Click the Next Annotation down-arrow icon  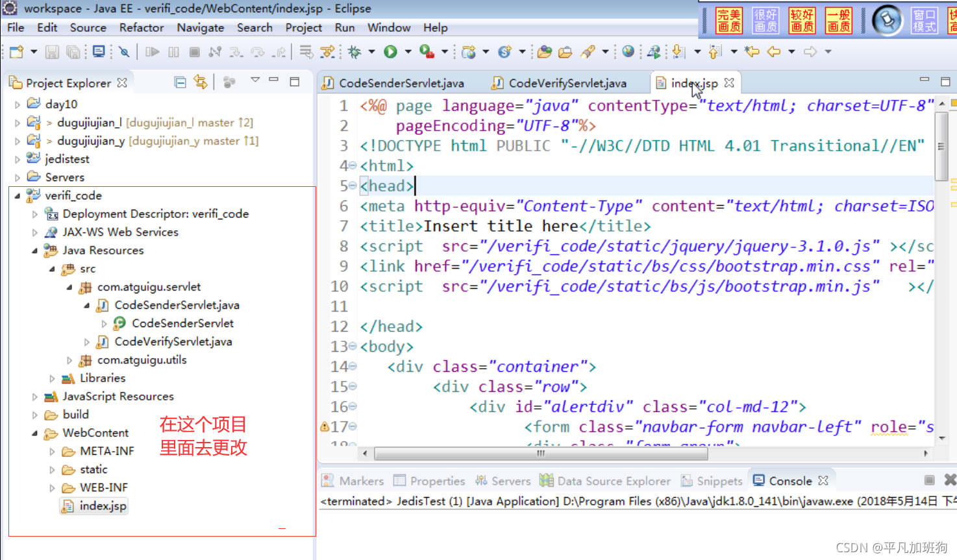click(678, 52)
